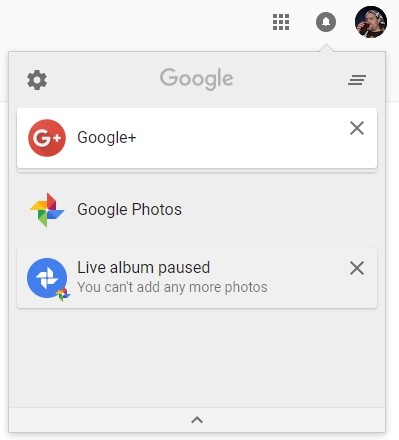The image size is (399, 440).
Task: Click the Google logo in panel header
Action: (x=197, y=79)
